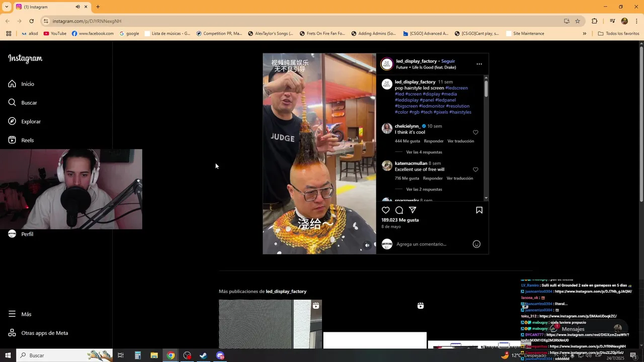The height and width of the screenshot is (362, 644).
Task: Open Más menu in sidebar
Action: (20, 314)
